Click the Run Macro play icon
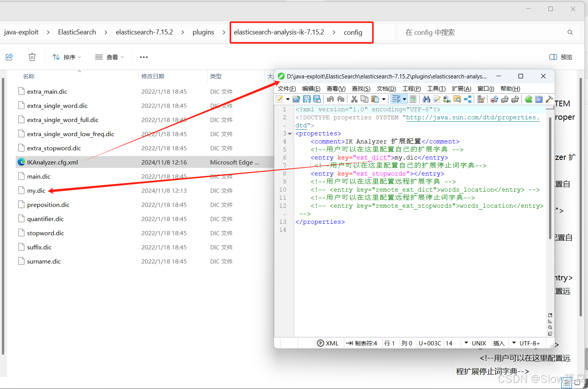 click(x=505, y=99)
